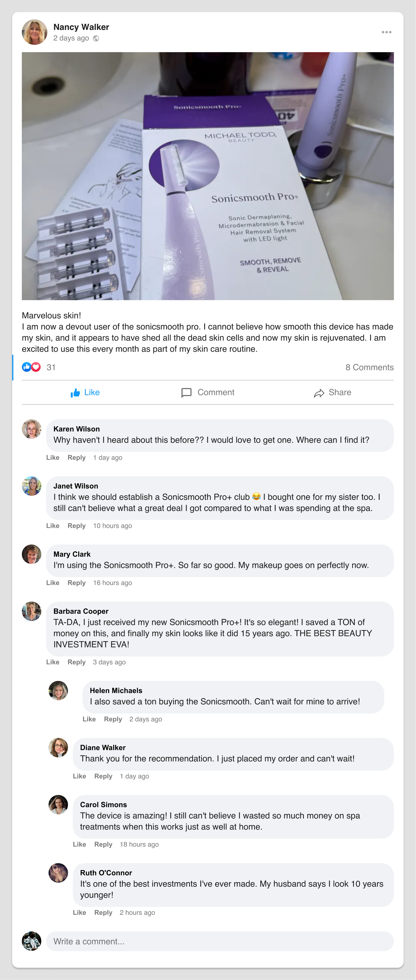Open Ruth O'Connor's avatar
This screenshot has height=980, width=416.
point(58,873)
